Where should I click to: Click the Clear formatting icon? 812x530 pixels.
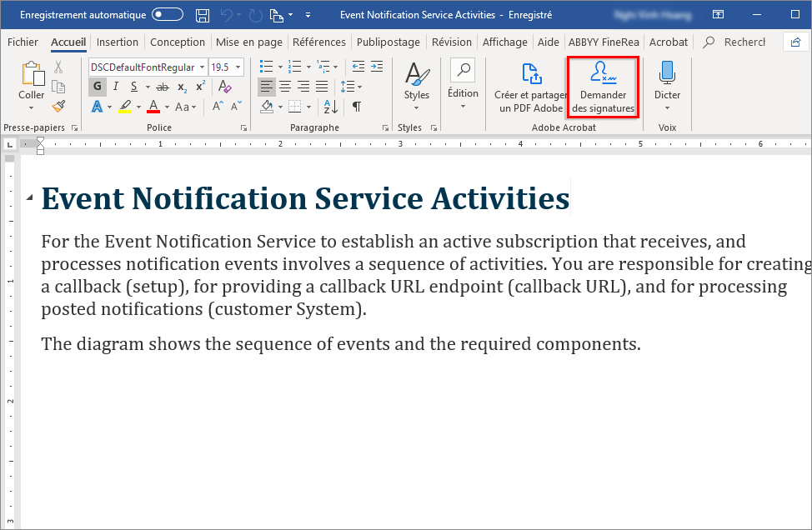click(x=225, y=87)
